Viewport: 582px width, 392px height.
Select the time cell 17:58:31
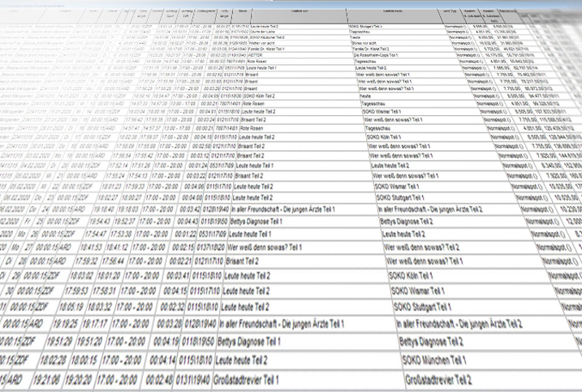pos(104,291)
